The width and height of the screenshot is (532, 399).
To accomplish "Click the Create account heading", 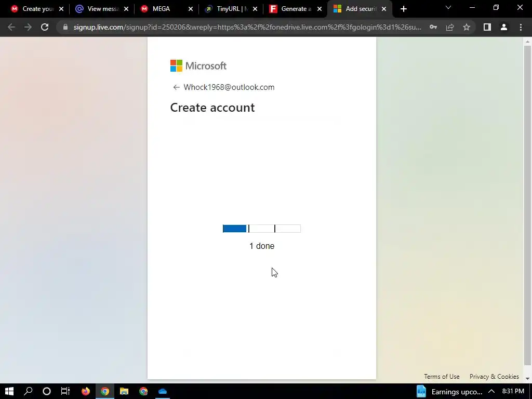I will (x=212, y=108).
